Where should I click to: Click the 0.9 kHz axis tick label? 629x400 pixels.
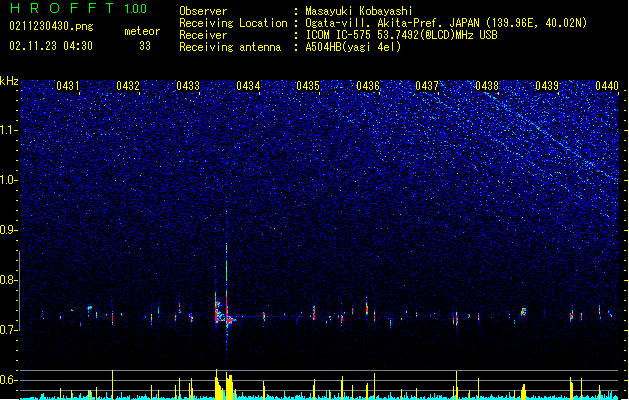click(8, 230)
